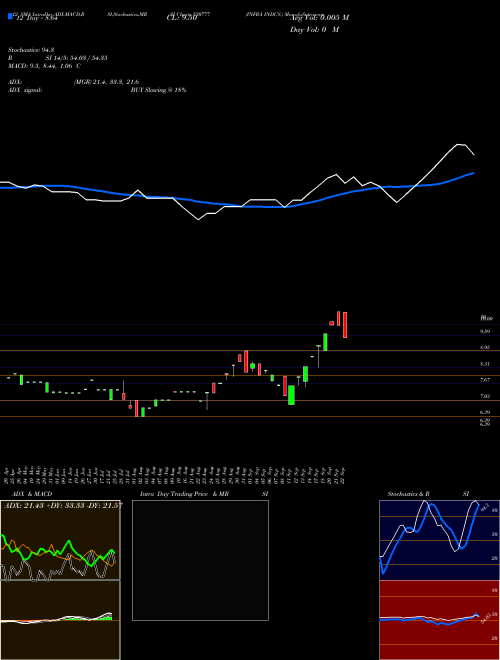The image size is (500, 660).
Task: Click the 9.59 price axis label
Action: 485,331
